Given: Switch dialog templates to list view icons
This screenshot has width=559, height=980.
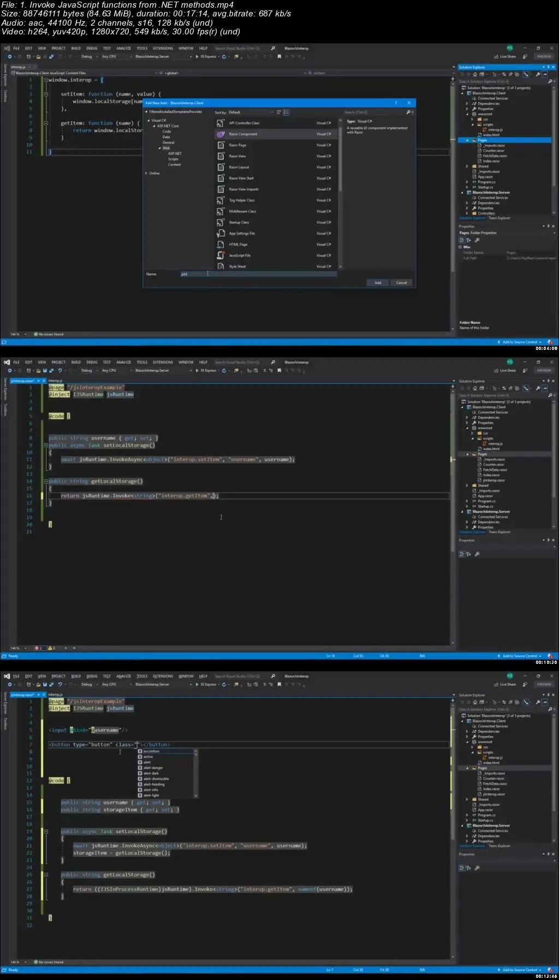Looking at the screenshot, I should coord(286,112).
